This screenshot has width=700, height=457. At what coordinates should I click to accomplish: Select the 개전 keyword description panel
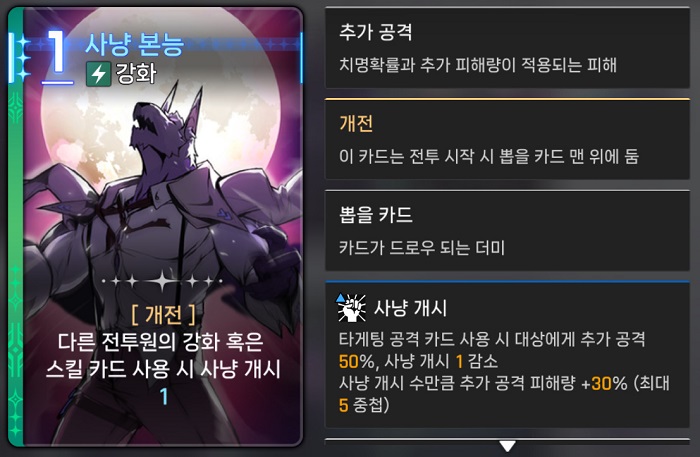click(x=507, y=139)
